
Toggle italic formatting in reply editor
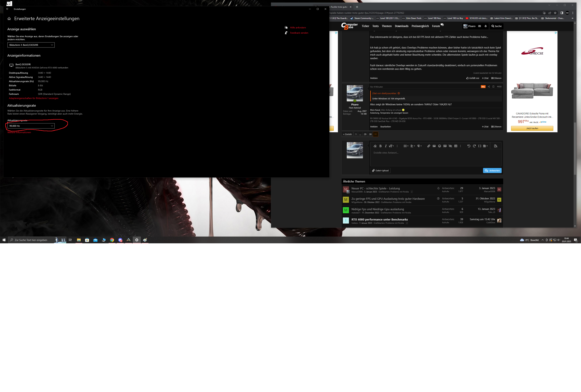386,146
